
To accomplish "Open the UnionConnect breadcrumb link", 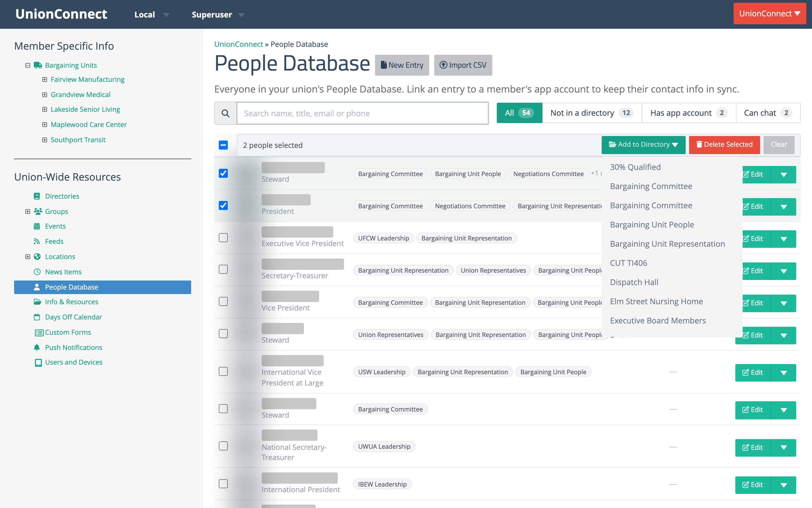I will point(239,44).
